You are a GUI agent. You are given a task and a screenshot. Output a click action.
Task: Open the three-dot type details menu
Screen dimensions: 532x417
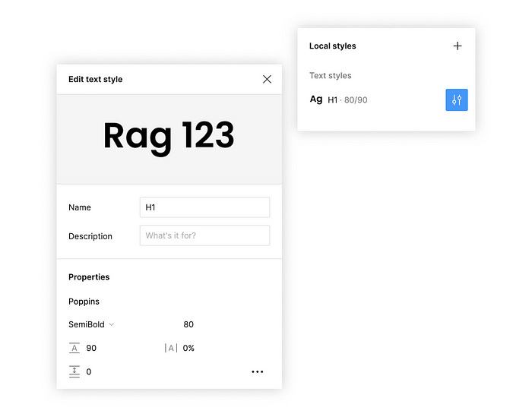pos(258,371)
